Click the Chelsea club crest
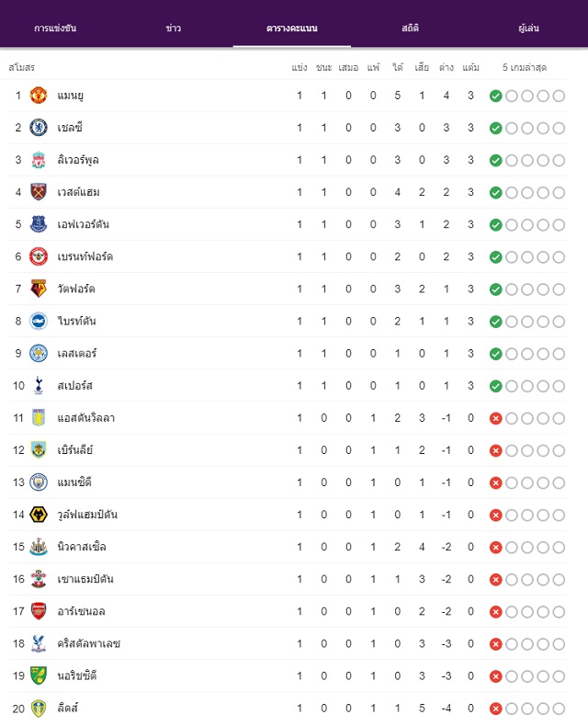This screenshot has width=588, height=726. coord(39,128)
